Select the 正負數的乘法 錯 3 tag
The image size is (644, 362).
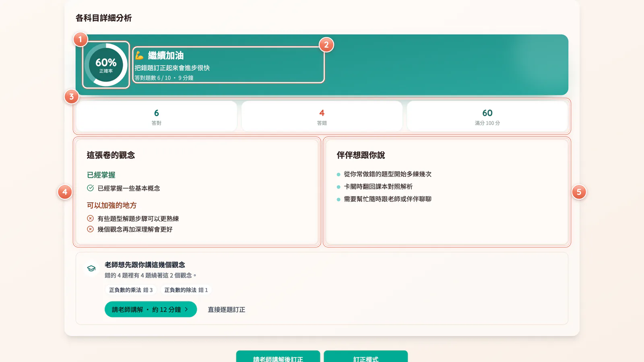click(131, 290)
